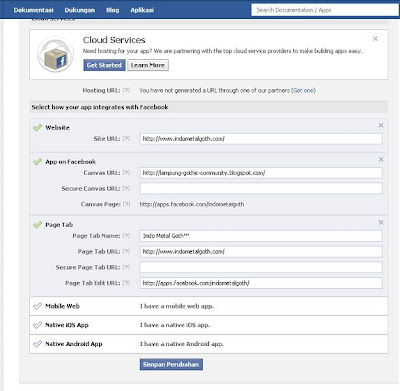Enable the Native iOS App checkmark
Screen dimensions: 400x391
click(x=38, y=325)
